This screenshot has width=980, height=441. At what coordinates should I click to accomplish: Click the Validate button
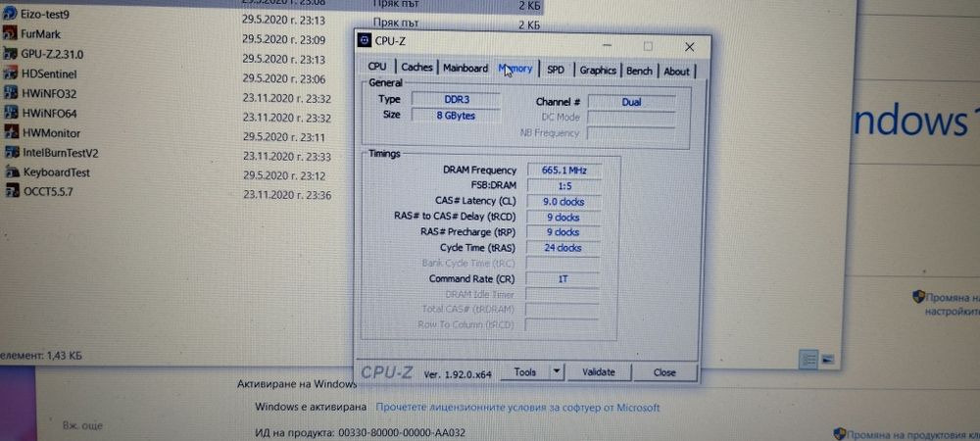tap(598, 372)
